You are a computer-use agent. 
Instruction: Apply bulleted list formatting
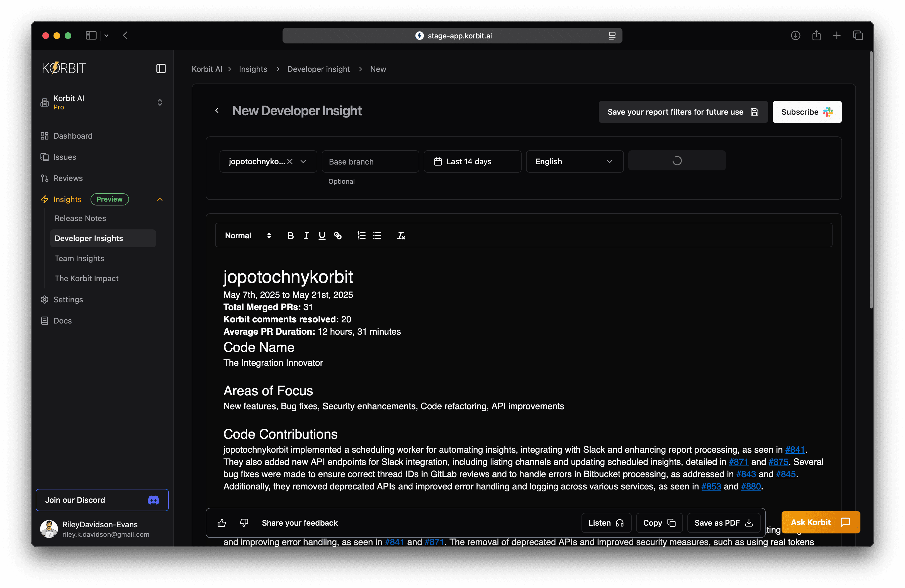pos(377,236)
